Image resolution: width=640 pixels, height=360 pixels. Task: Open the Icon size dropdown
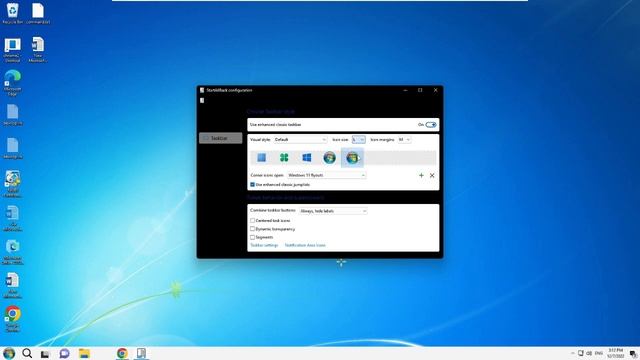(358, 140)
